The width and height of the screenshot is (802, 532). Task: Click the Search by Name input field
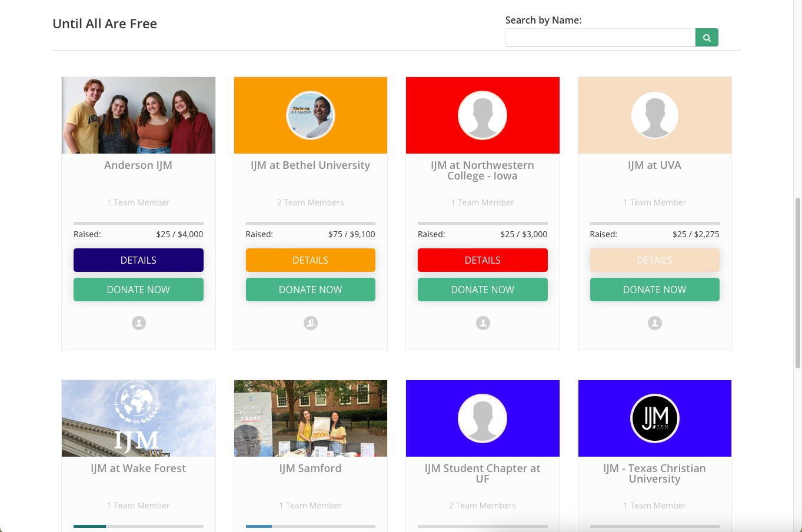click(x=600, y=38)
